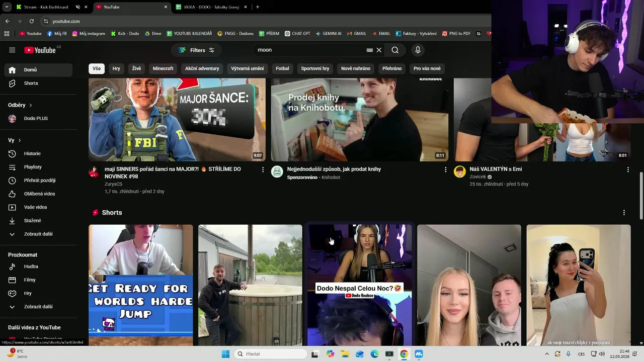644x362 pixels.
Task: Select the "Výtvarná umění" chip
Action: (248, 68)
